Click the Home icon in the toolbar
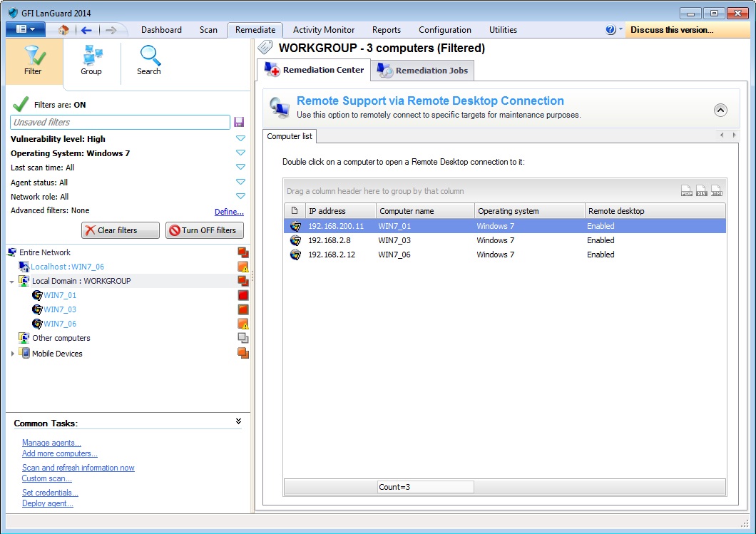Viewport: 756px width, 534px height. [x=63, y=30]
